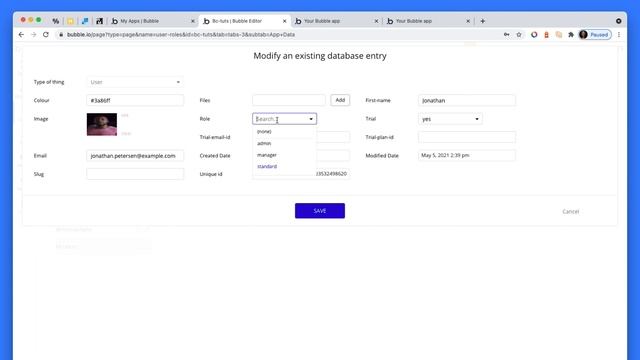This screenshot has height=360, width=640.
Task: Reload the page with refresh icon
Action: coord(46,35)
